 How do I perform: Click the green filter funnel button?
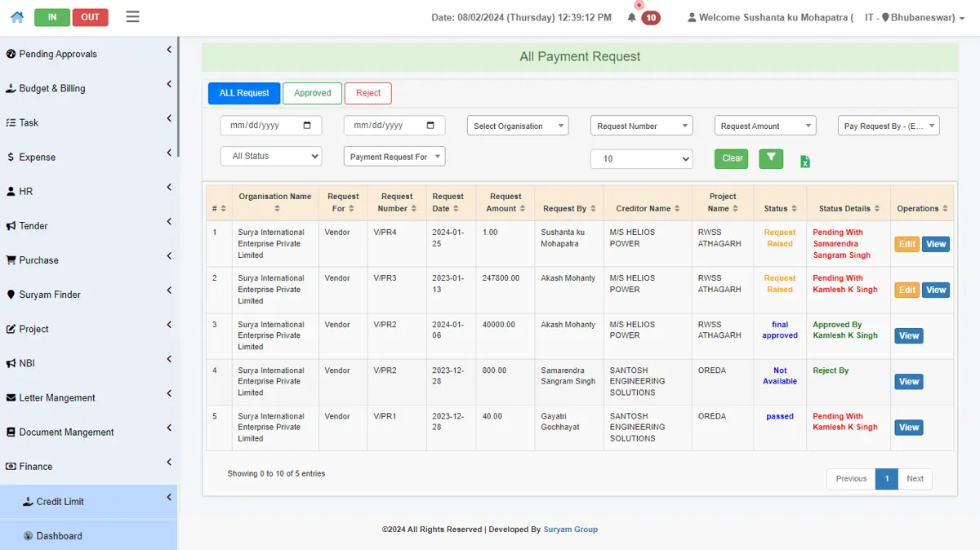[771, 159]
